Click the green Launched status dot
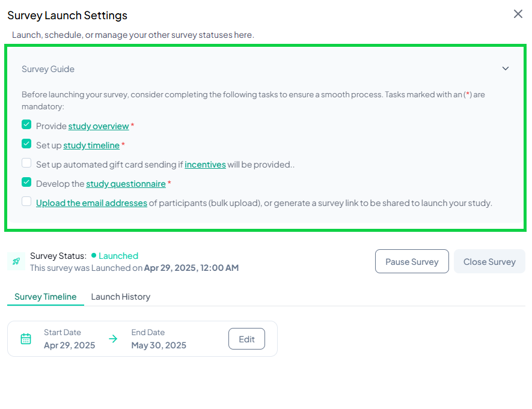Viewport: 532px width, 409px height. (x=94, y=255)
